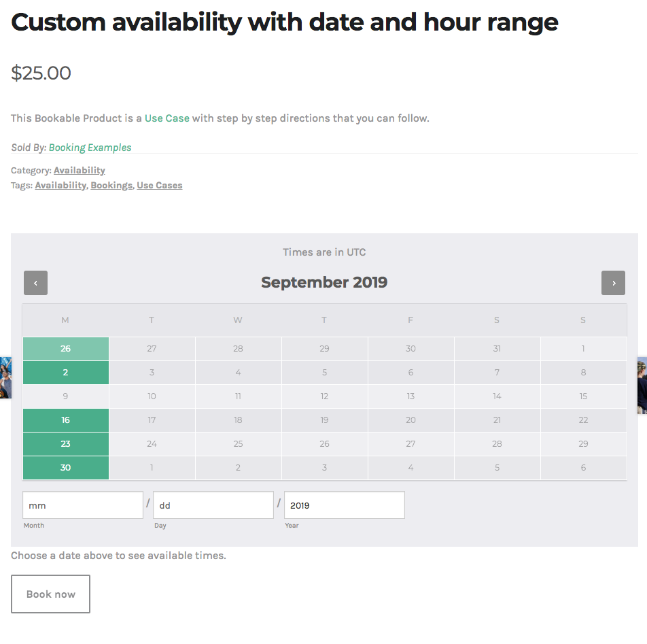647x644 pixels.
Task: Select September 2 on the calendar
Action: (x=66, y=373)
